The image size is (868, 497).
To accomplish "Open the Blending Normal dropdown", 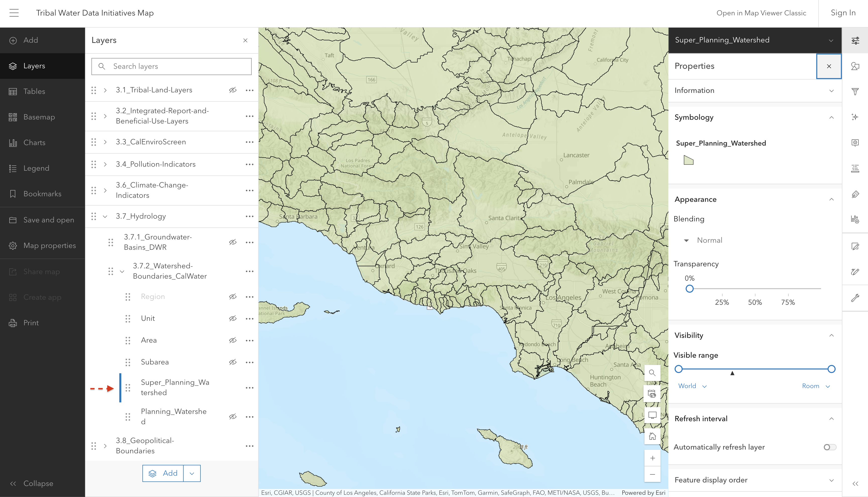I will (x=703, y=240).
